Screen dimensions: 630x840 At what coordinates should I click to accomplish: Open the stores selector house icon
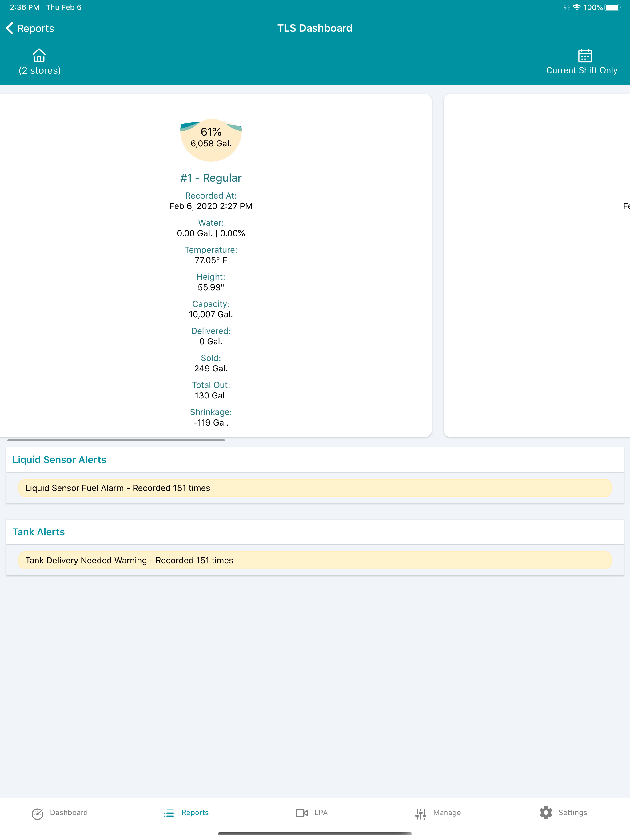point(39,55)
